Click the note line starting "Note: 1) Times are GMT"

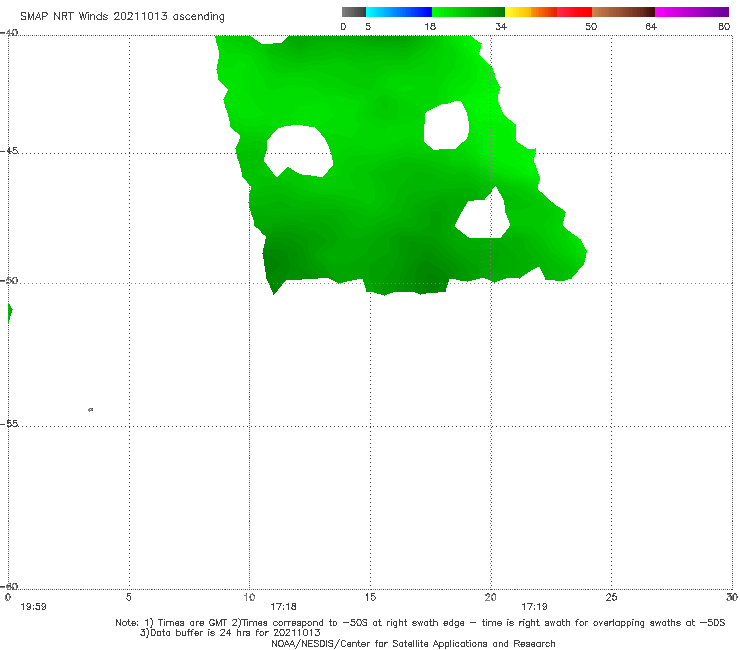pyautogui.click(x=420, y=623)
